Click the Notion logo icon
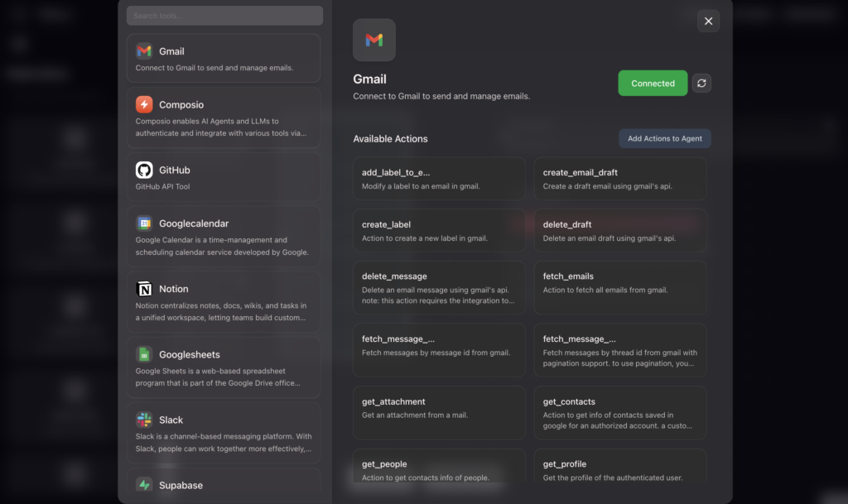848x504 pixels. (x=144, y=289)
